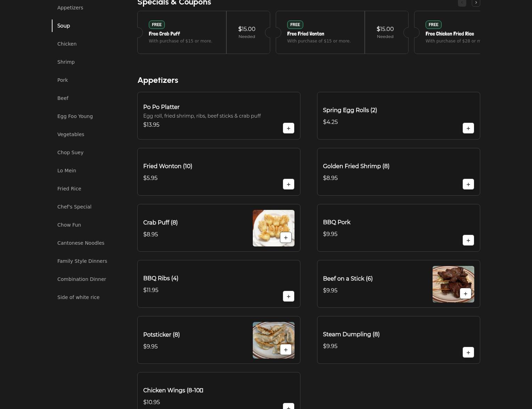
Task: Add Beef on a Stick to cart
Action: coord(465,293)
